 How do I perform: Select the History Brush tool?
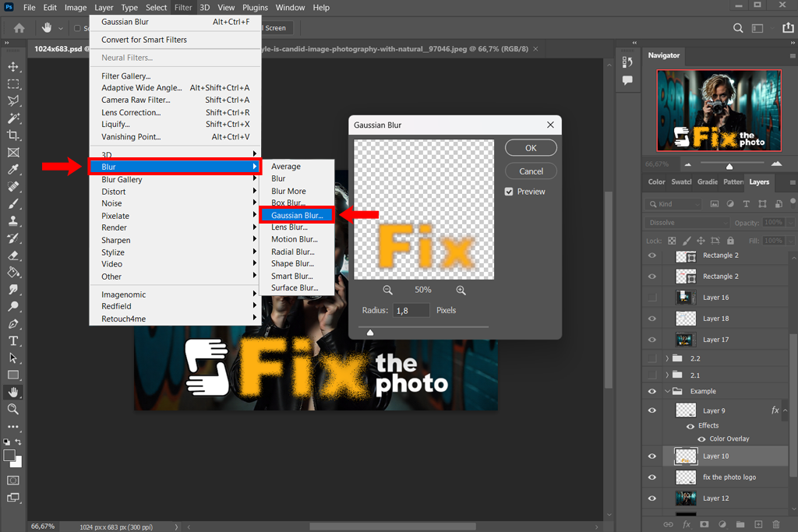click(13, 238)
